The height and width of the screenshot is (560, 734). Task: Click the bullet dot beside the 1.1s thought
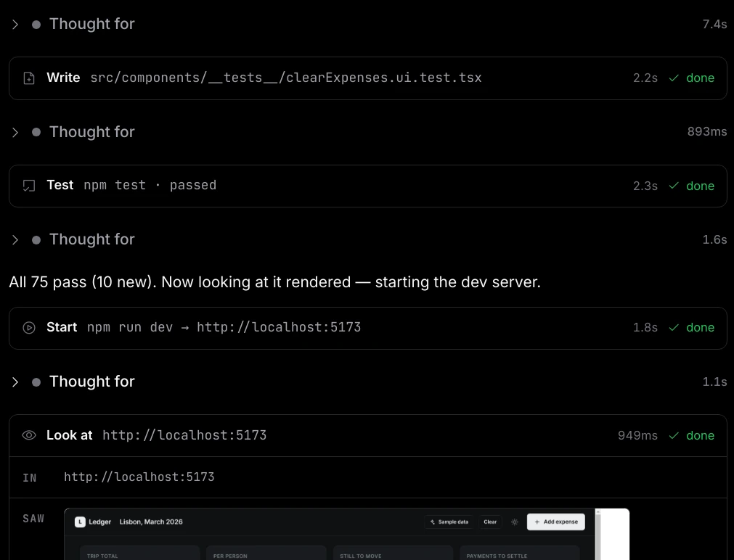[x=36, y=382]
